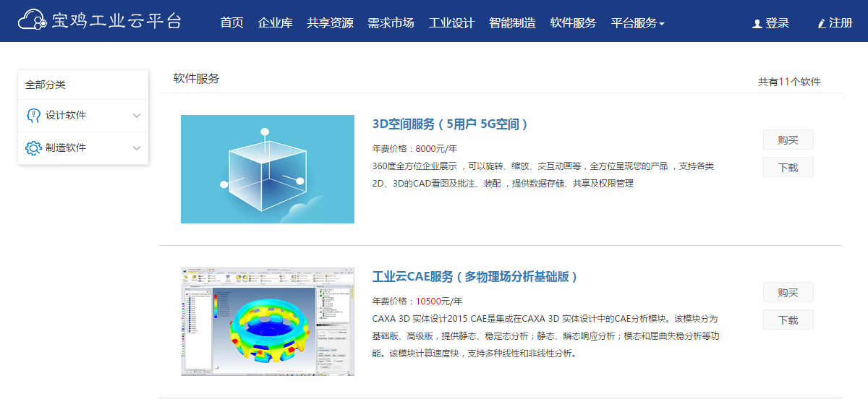The height and width of the screenshot is (402, 868).
Task: Open the 工业云CAE服务（多物理场分析基础版） title link
Action: click(475, 277)
